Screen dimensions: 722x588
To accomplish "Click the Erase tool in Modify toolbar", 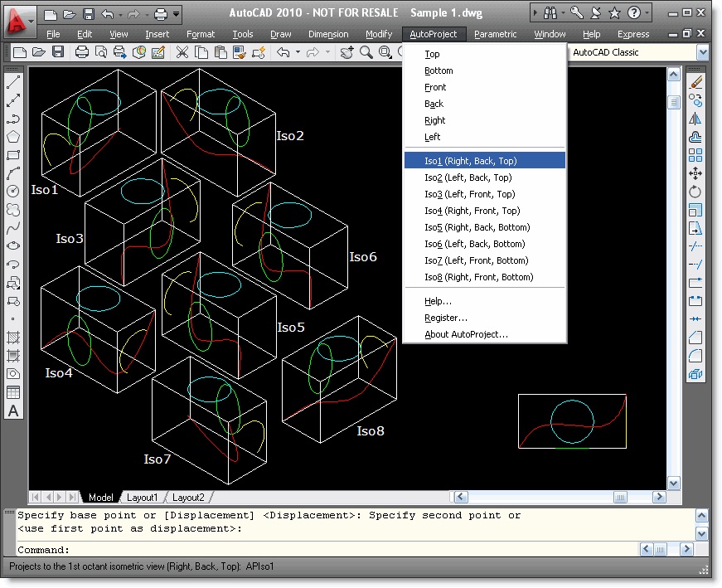I will [695, 83].
